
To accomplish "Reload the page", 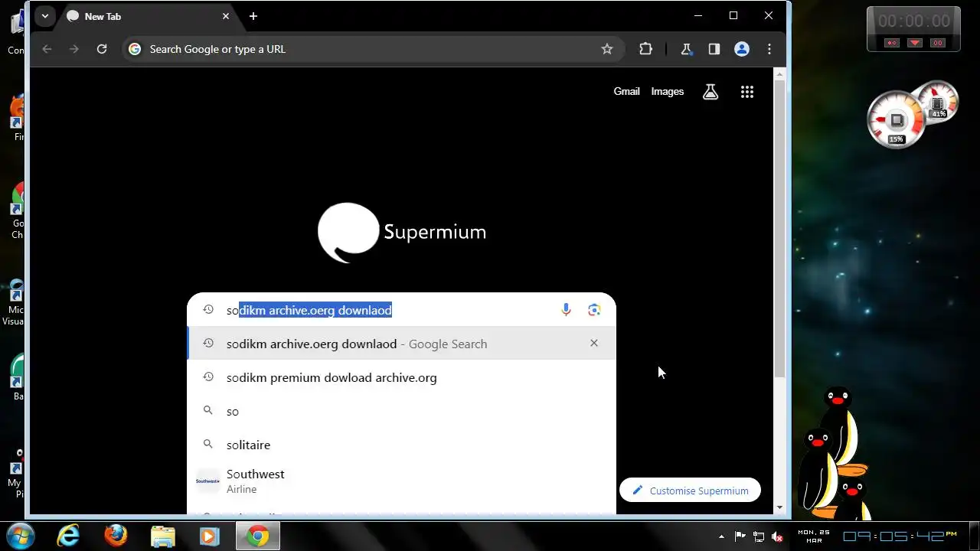I will [102, 49].
